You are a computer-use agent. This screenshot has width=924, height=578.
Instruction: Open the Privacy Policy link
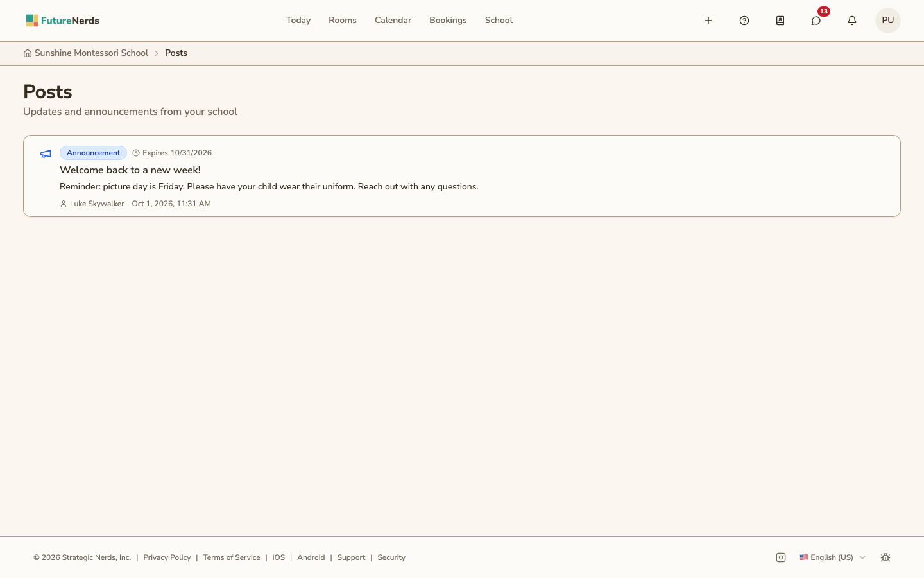pyautogui.click(x=167, y=557)
